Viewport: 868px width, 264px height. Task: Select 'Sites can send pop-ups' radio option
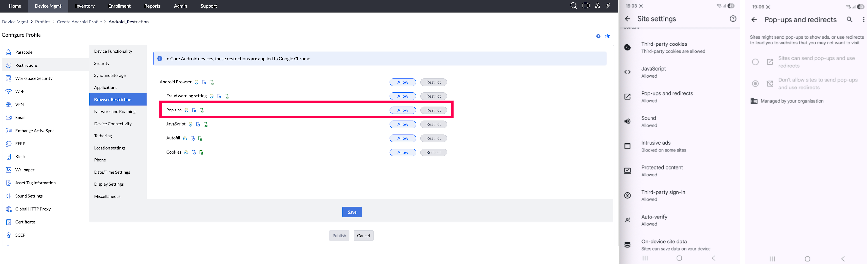[x=755, y=62]
